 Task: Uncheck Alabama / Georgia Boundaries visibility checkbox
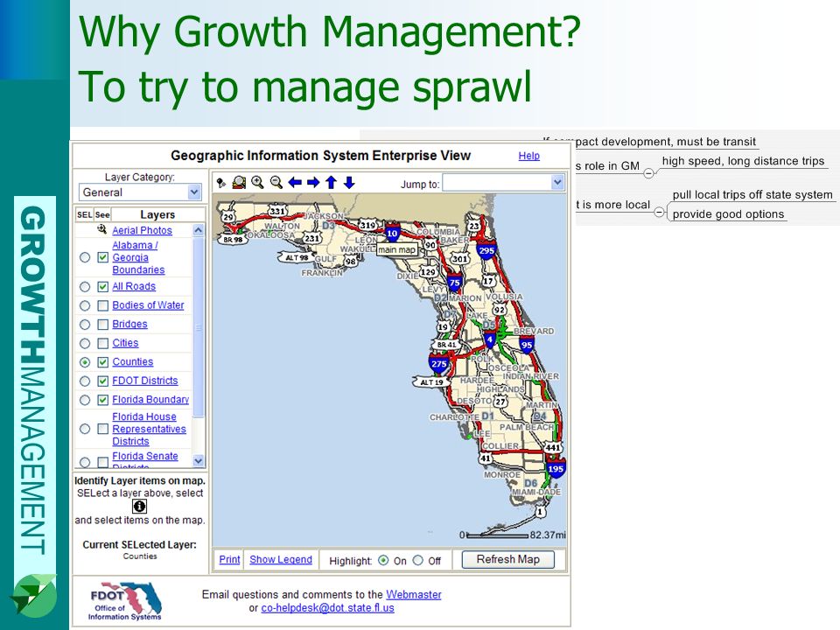pos(103,257)
